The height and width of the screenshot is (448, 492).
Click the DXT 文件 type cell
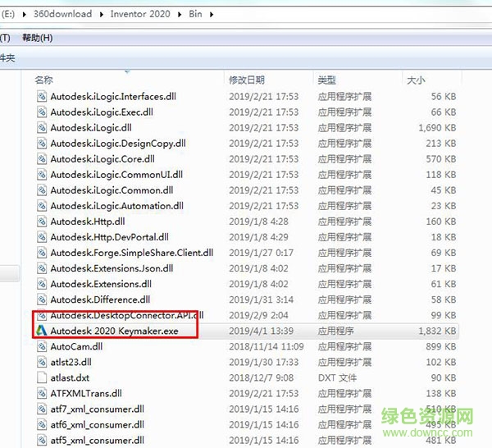tap(337, 377)
